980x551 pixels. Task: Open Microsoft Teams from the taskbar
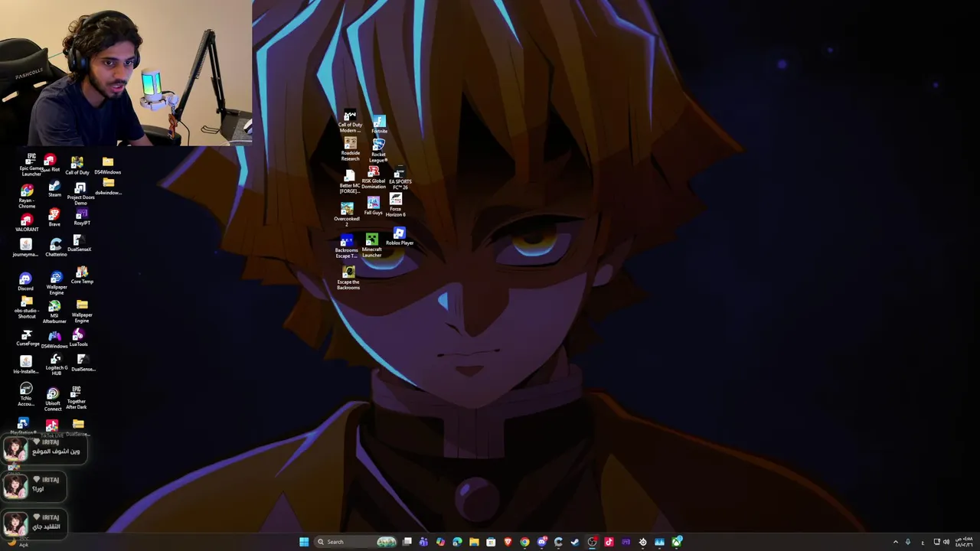tap(423, 542)
